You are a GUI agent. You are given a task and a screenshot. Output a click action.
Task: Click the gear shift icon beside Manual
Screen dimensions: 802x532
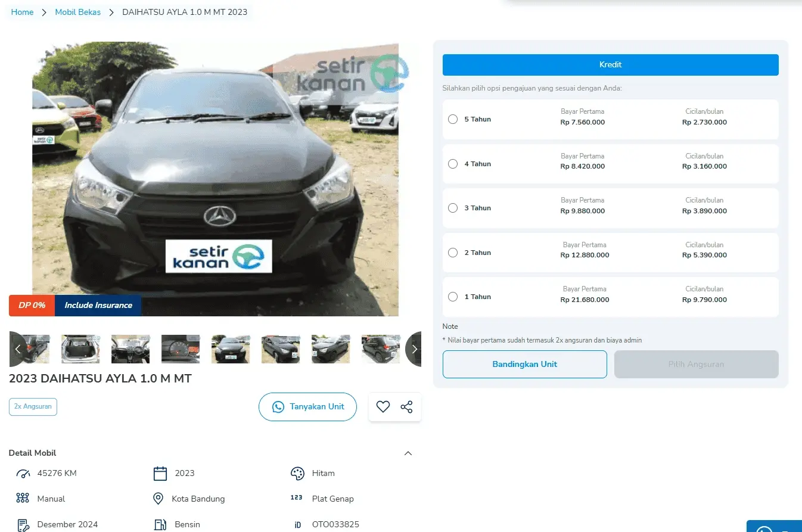23,499
